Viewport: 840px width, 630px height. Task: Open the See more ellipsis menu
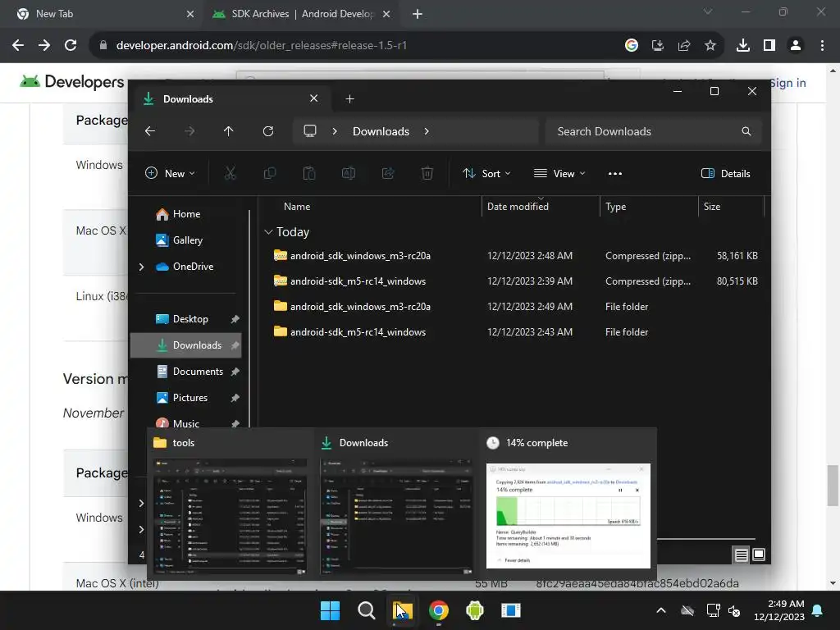coord(615,174)
